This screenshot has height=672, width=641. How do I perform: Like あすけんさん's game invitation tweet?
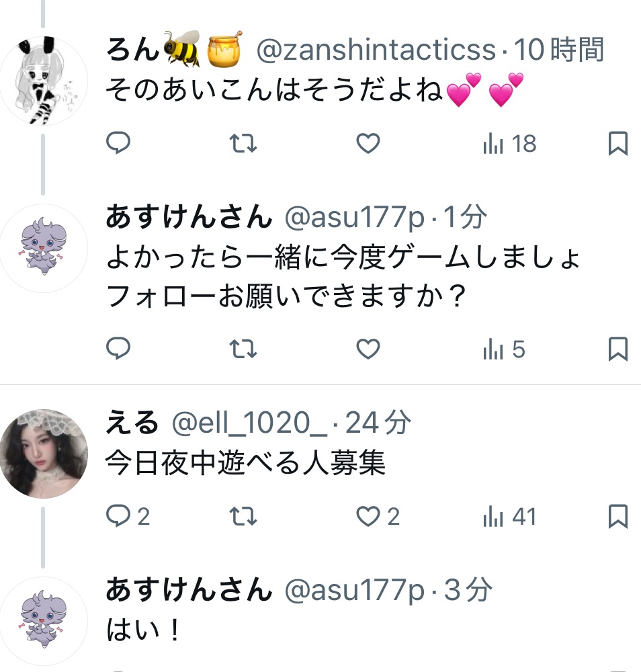point(368,348)
